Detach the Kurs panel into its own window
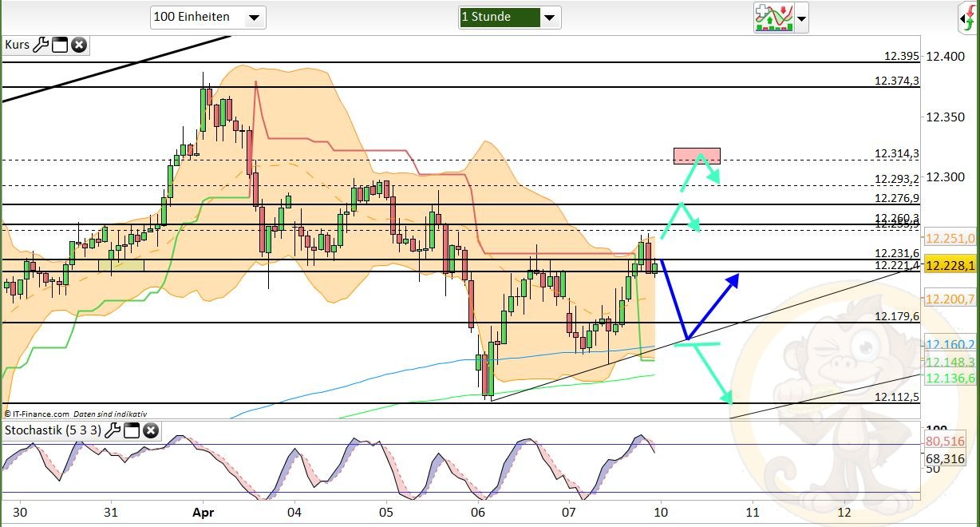The image size is (980, 527). click(x=60, y=45)
